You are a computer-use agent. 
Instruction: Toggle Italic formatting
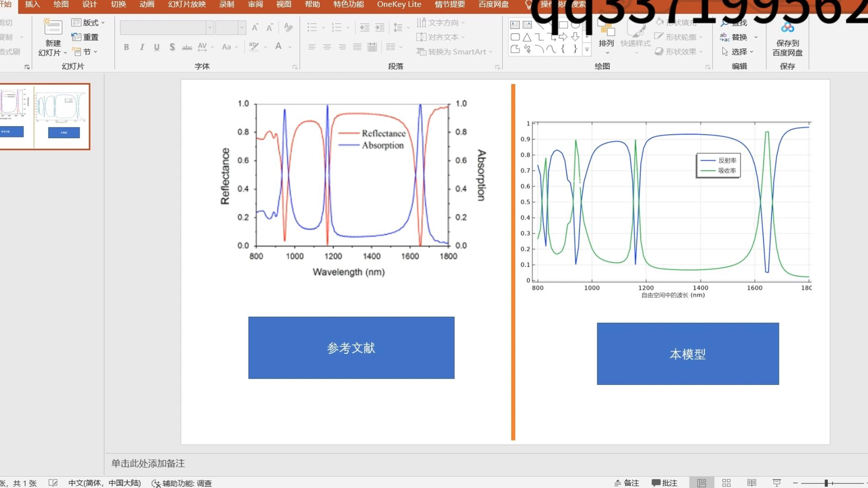142,47
